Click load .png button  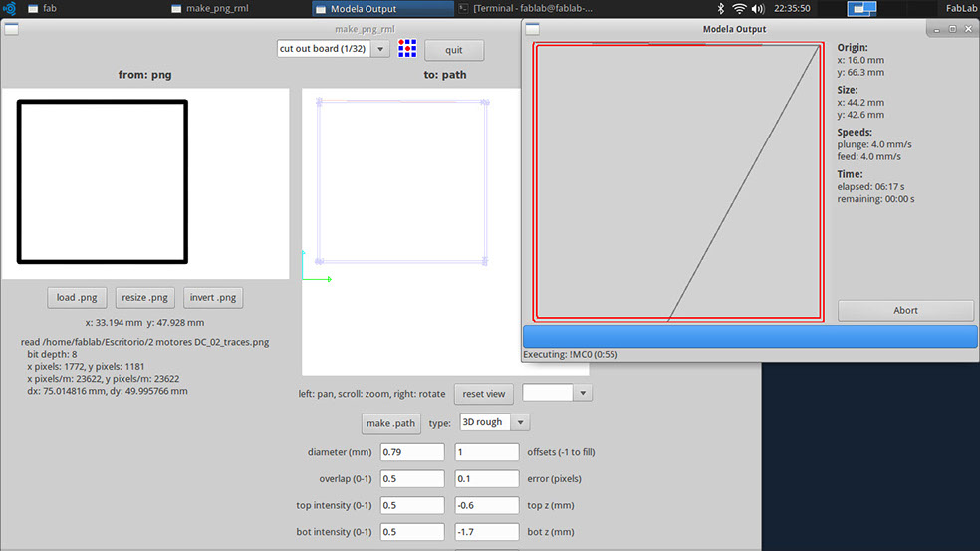(x=77, y=298)
